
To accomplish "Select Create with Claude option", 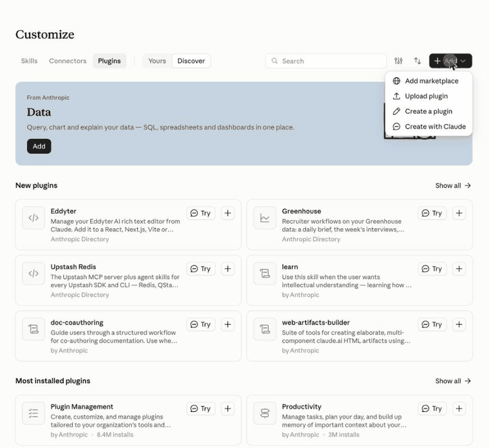I will [x=429, y=127].
